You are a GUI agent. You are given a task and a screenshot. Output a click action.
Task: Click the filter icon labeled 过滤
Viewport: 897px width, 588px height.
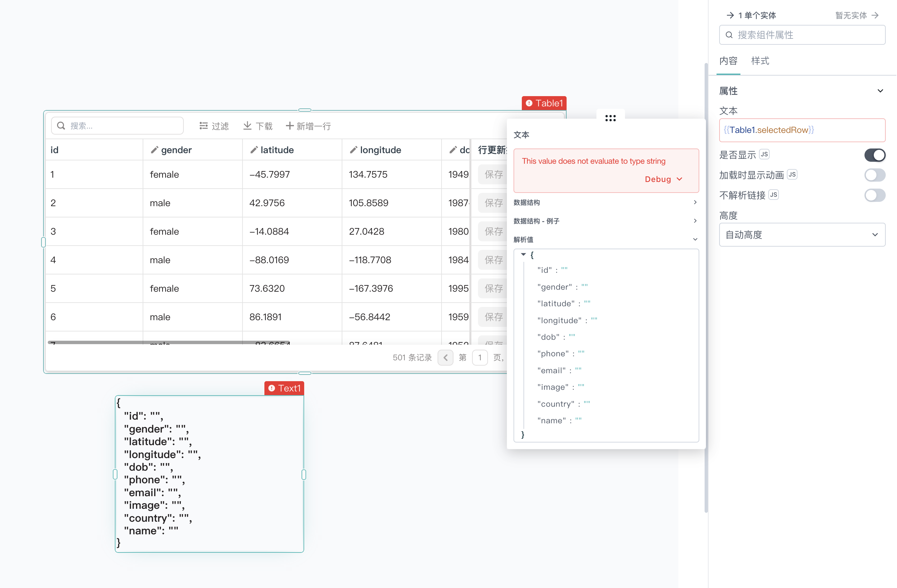point(204,126)
